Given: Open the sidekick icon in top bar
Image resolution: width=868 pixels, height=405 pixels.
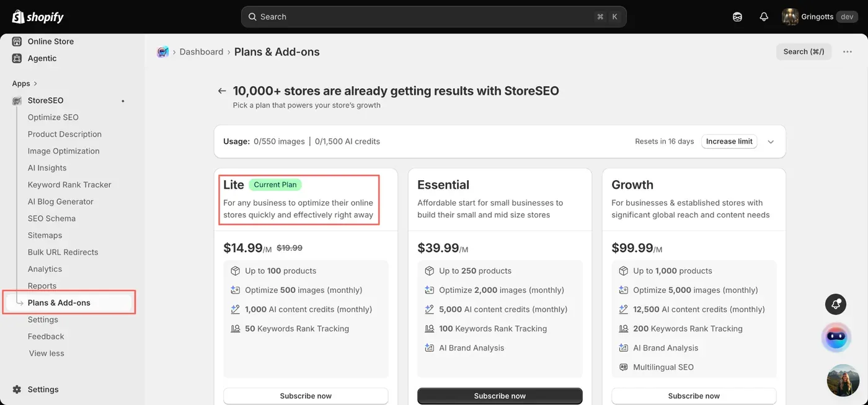Looking at the screenshot, I should click(737, 17).
